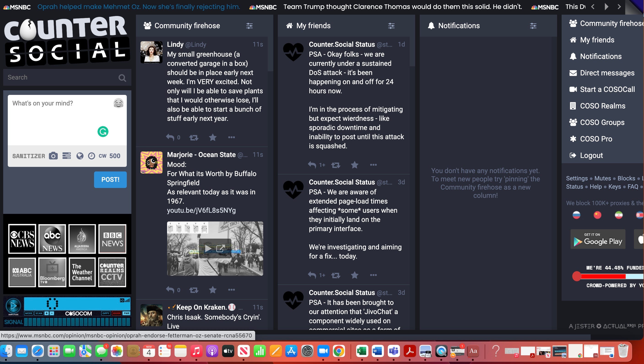Favorite Lindy's greenhouse post
The width and height of the screenshot is (644, 364).
pyautogui.click(x=213, y=137)
